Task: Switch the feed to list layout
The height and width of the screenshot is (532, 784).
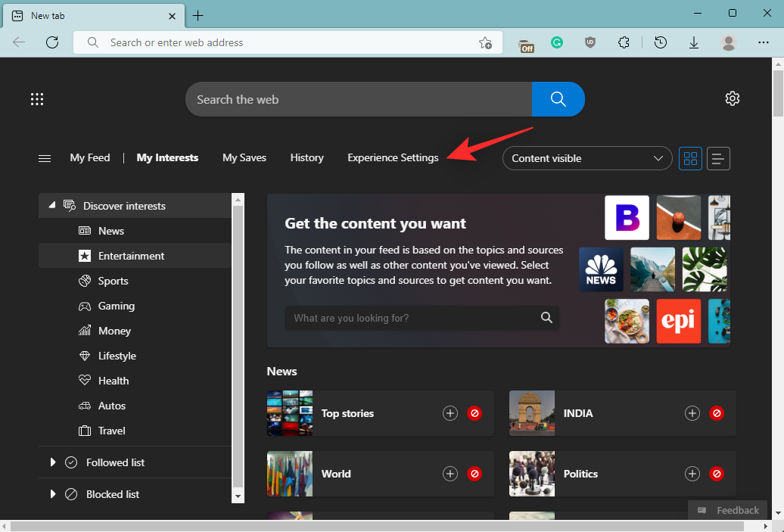Action: click(x=717, y=158)
